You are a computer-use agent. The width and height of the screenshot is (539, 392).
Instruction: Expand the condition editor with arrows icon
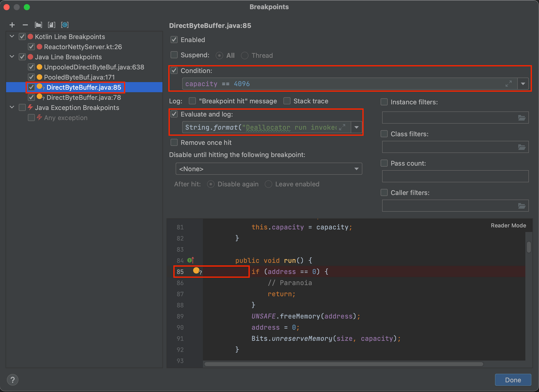point(509,84)
